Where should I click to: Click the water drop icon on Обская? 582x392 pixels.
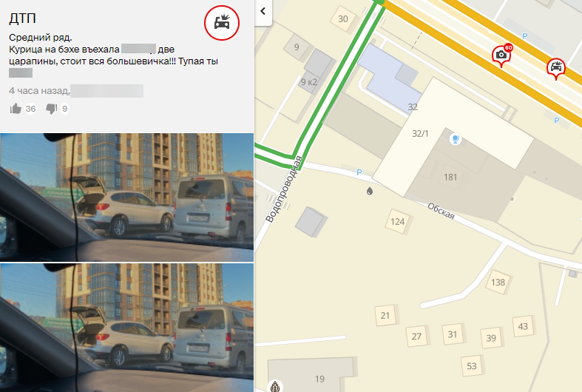pyautogui.click(x=369, y=191)
